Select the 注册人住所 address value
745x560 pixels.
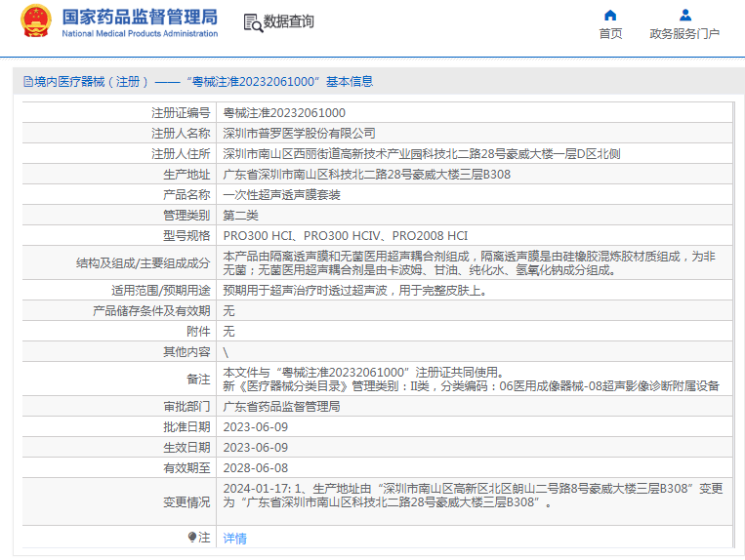(422, 154)
